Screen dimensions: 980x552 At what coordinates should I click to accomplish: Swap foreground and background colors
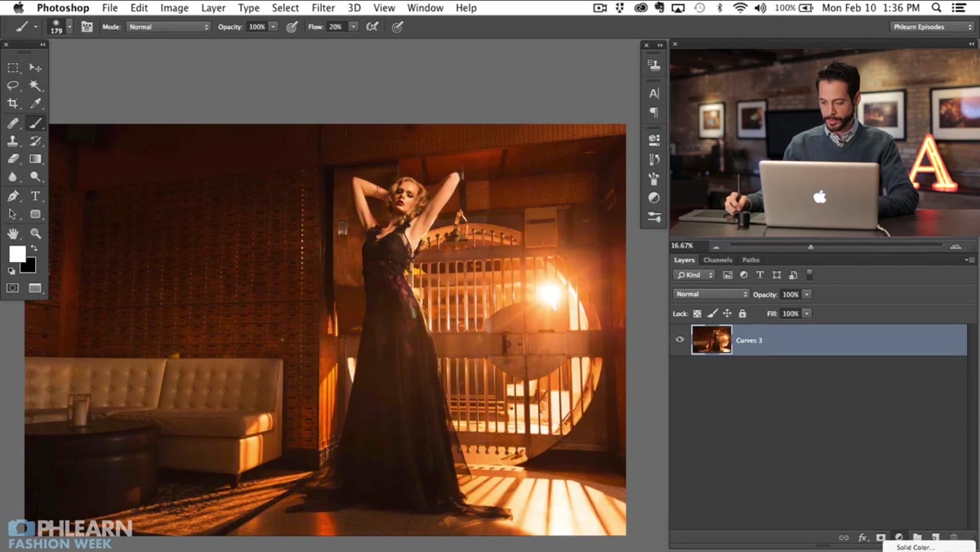34,248
